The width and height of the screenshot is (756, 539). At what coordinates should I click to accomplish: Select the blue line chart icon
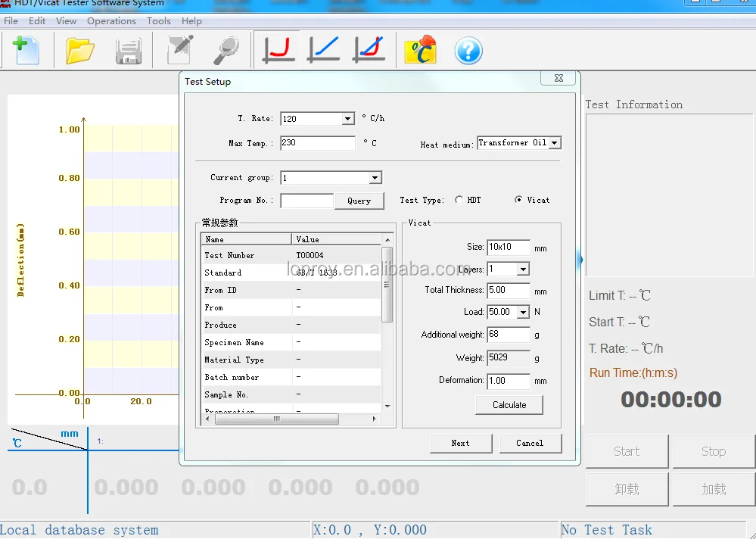[x=323, y=50]
